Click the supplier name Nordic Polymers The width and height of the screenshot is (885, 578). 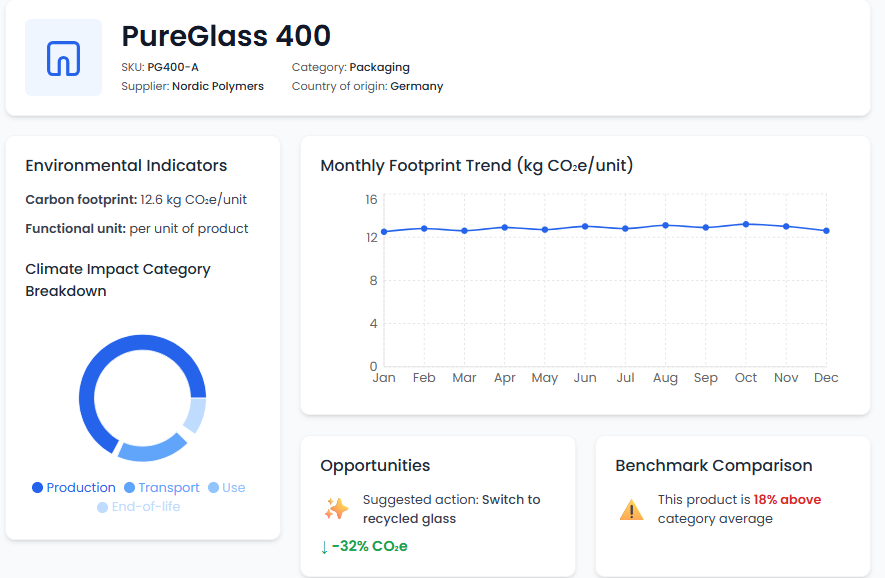[218, 86]
